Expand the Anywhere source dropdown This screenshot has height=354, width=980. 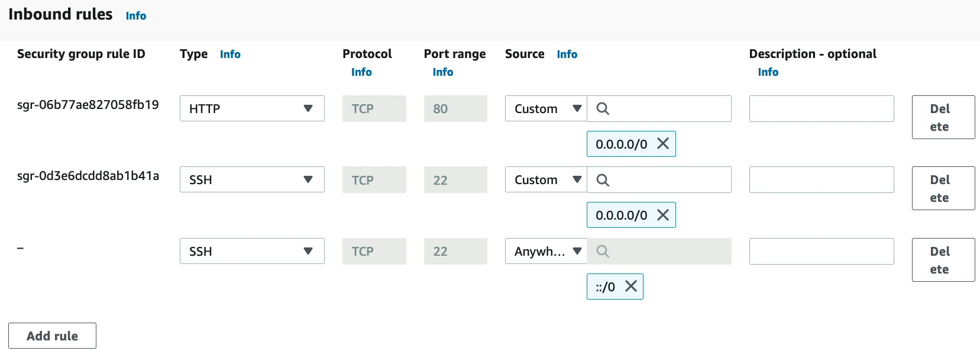(546, 252)
